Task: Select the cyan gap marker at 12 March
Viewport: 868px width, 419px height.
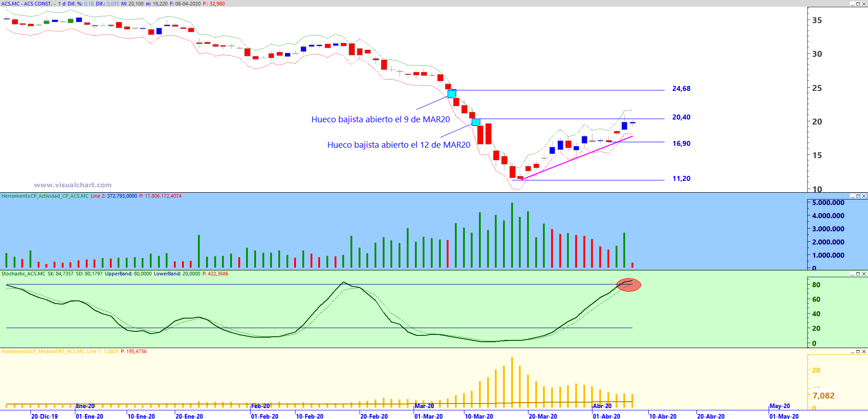Action: coord(476,122)
